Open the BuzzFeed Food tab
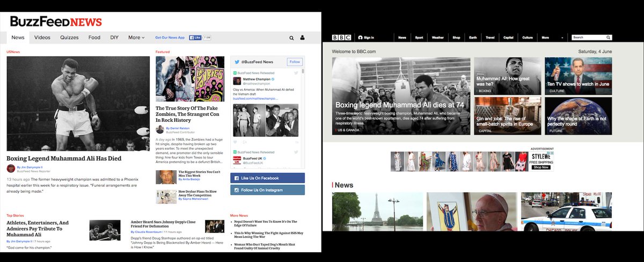Image resolution: width=644 pixels, height=262 pixels. (x=94, y=38)
